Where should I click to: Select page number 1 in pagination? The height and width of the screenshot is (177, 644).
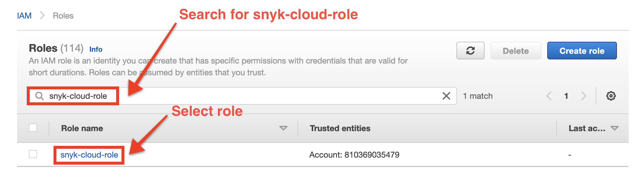pos(566,96)
